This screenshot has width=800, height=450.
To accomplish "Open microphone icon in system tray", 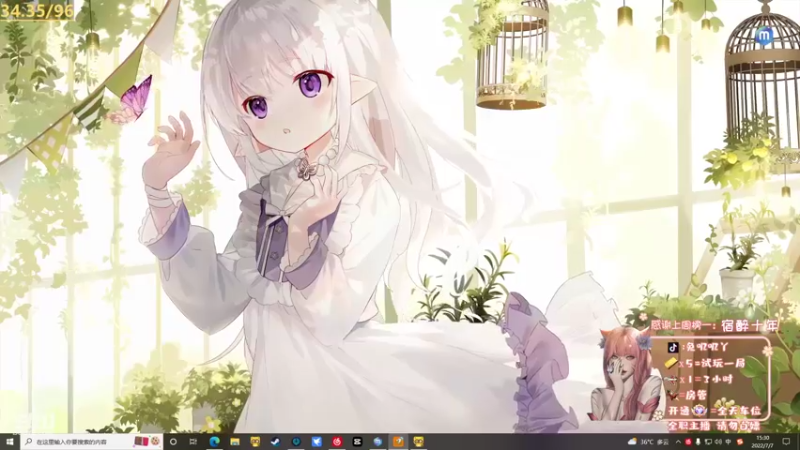I will [698, 442].
